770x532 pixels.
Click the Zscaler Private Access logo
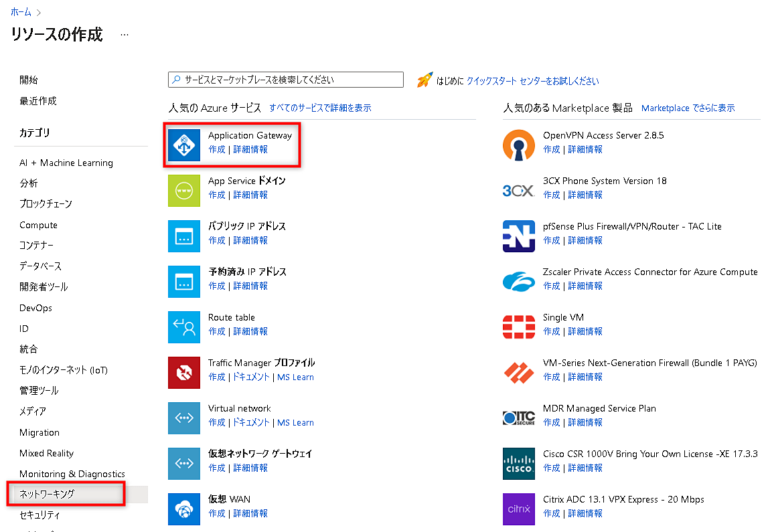(x=518, y=282)
